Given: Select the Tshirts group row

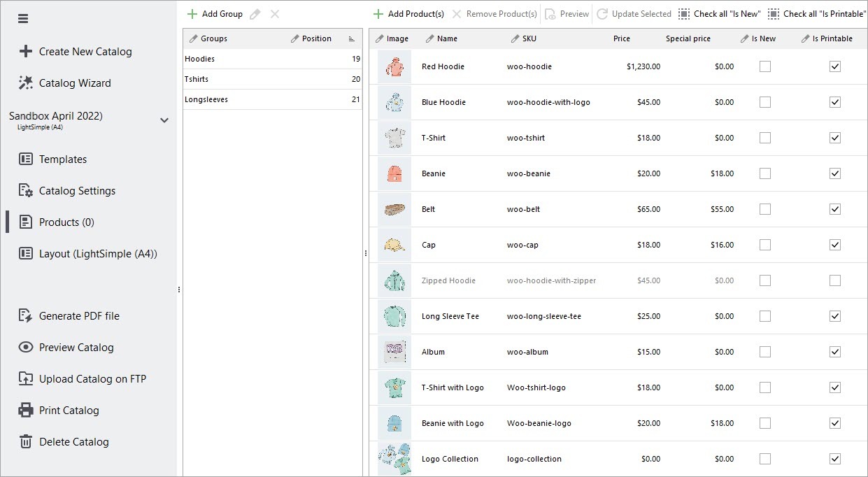Looking at the screenshot, I should pos(273,79).
